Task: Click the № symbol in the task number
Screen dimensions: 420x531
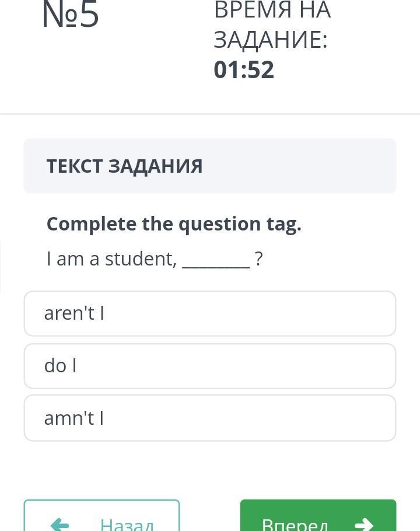Action: (59, 16)
